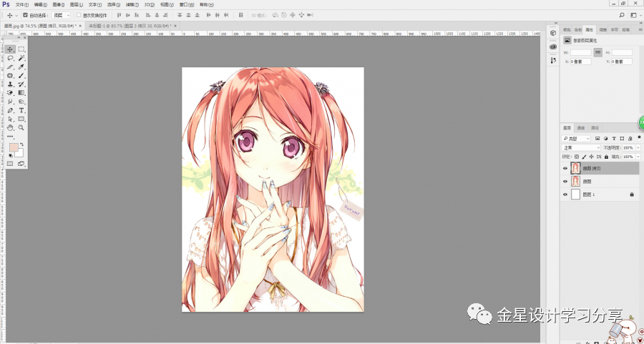This screenshot has width=644, height=344.
Task: Select the Horizontal Type tool
Action: [x=21, y=110]
